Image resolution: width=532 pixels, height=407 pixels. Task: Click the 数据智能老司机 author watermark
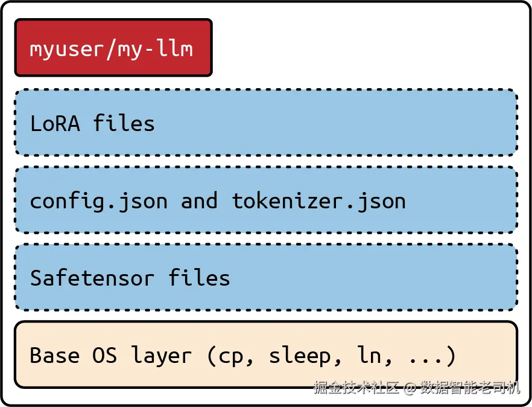pyautogui.click(x=469, y=387)
